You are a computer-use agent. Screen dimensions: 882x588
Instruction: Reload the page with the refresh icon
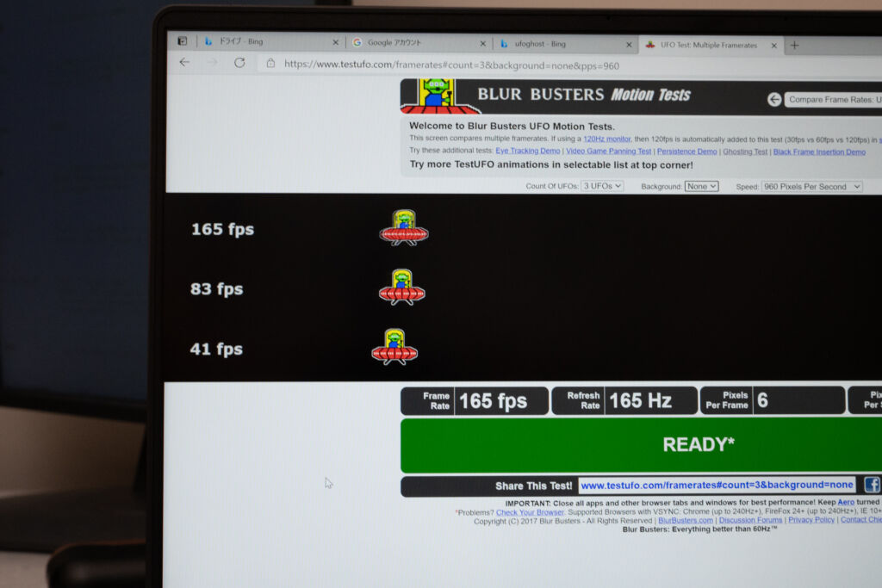click(x=239, y=62)
